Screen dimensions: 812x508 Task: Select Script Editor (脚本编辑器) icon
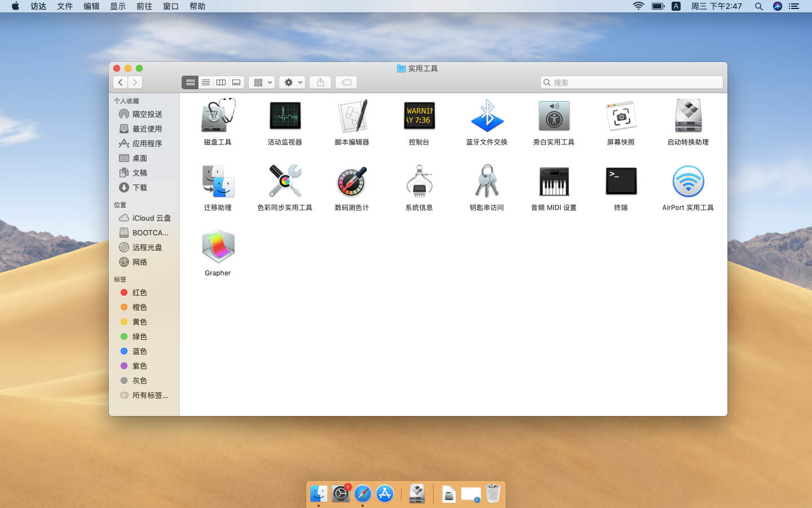click(x=352, y=116)
